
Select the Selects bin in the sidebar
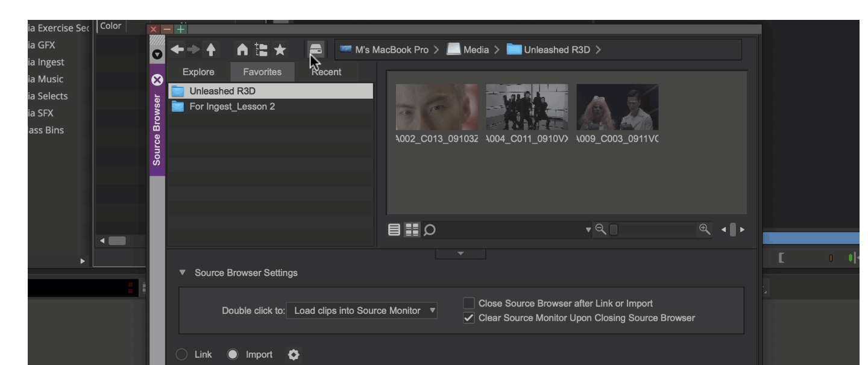(48, 96)
